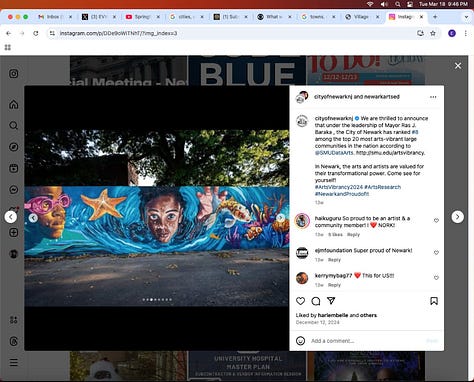Open #NewarkandProudofIt hashtag

342,194
